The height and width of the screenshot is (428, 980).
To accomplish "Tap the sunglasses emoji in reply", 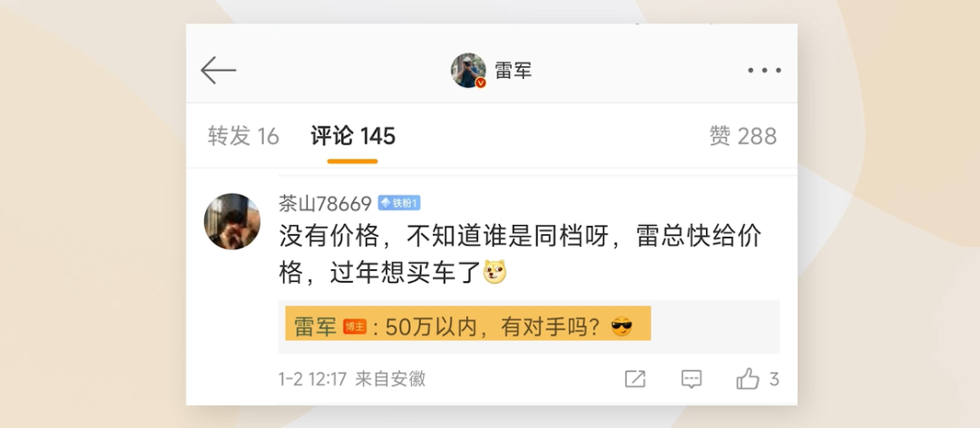I will coord(622,326).
